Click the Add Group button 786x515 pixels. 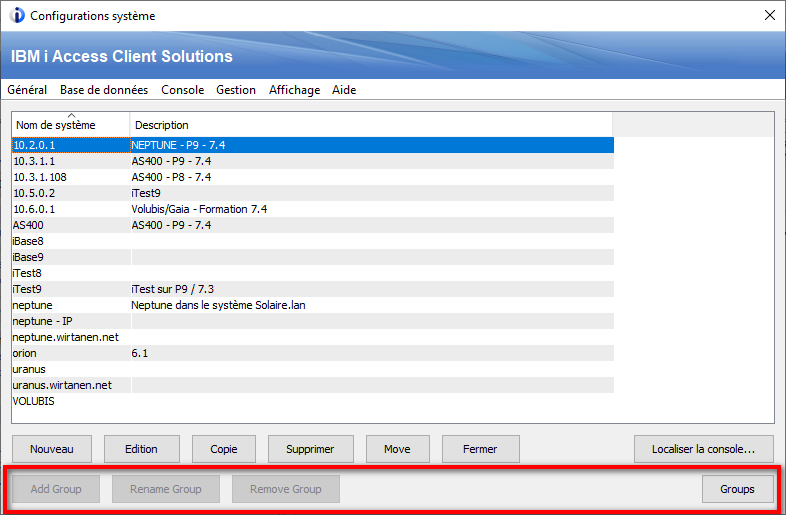coord(56,489)
